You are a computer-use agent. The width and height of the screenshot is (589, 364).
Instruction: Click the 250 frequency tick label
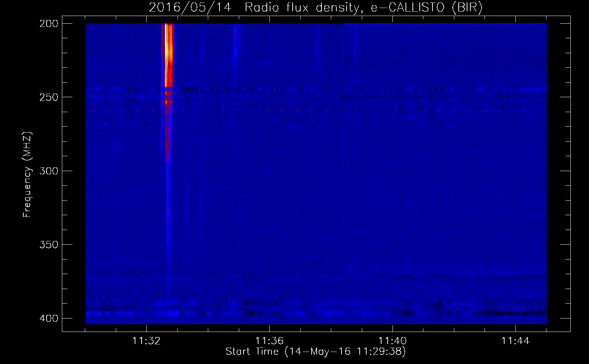coord(48,97)
